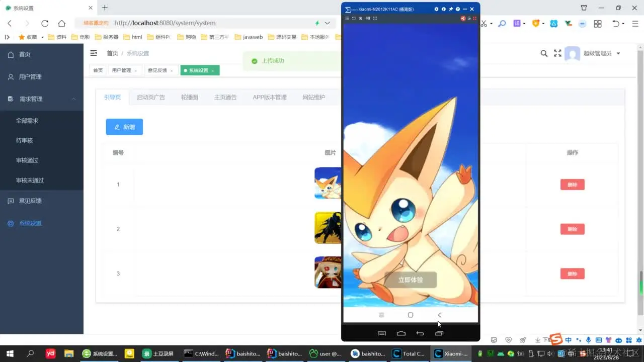Open Total C... taskbar item
The width and height of the screenshot is (644, 362).
[x=409, y=353]
